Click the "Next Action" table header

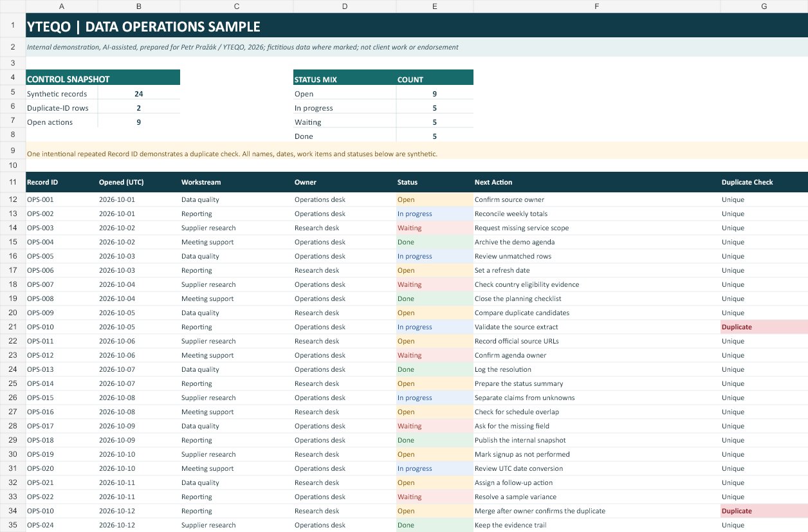597,182
